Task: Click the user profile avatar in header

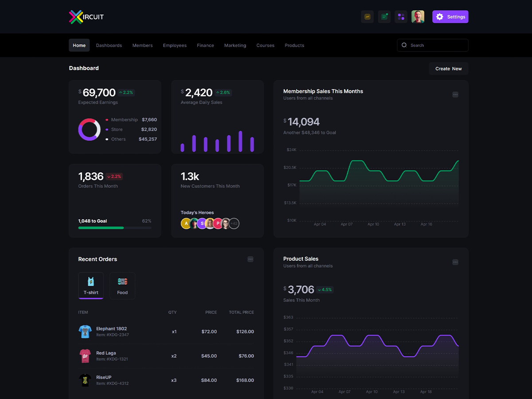Action: coord(418,17)
